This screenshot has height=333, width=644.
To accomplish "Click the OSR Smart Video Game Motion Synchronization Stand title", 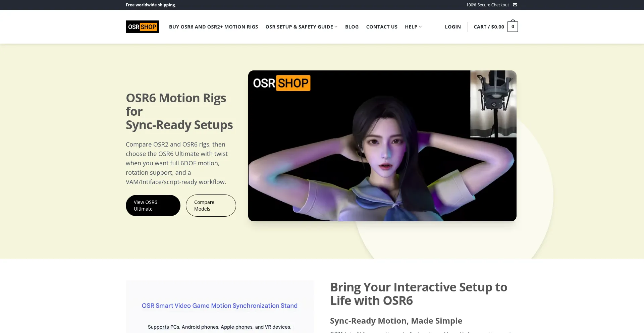I will point(220,306).
